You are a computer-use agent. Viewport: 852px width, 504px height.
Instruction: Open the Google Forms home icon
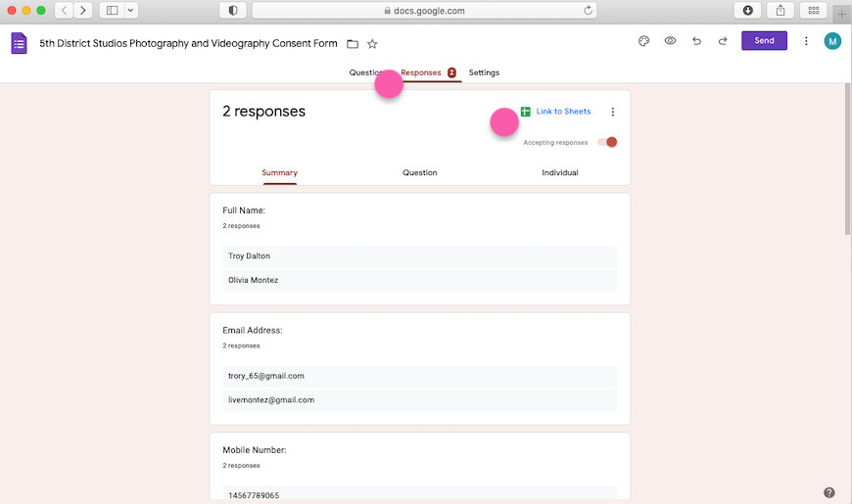(x=19, y=43)
